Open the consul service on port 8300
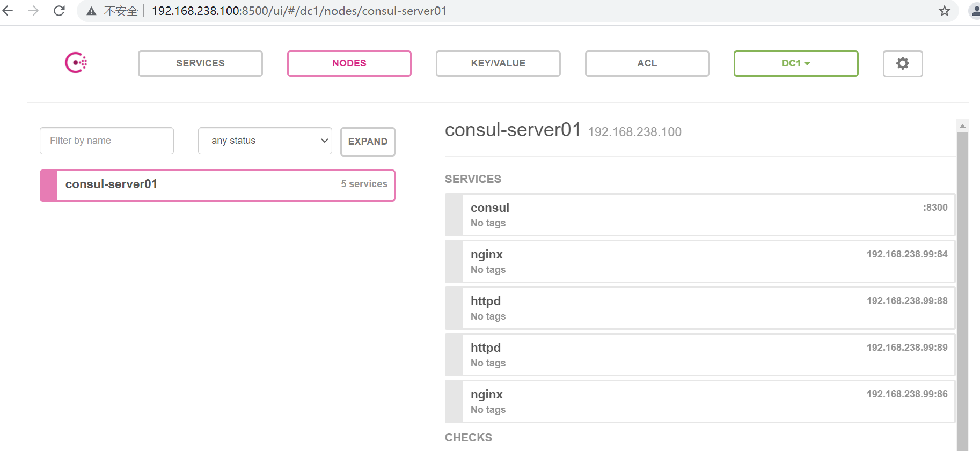The height and width of the screenshot is (451, 980). (700, 215)
